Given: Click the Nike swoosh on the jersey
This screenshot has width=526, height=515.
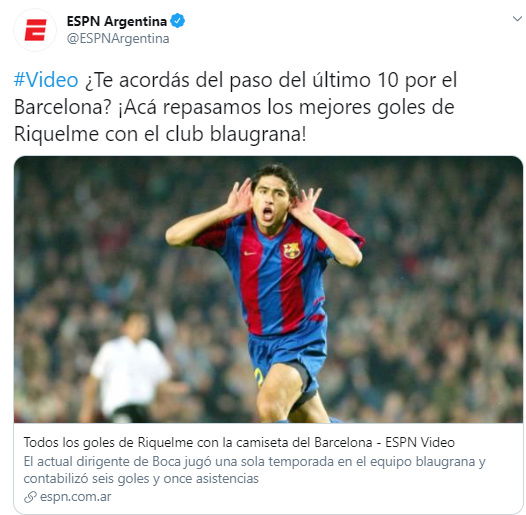Looking at the screenshot, I should click(x=250, y=253).
